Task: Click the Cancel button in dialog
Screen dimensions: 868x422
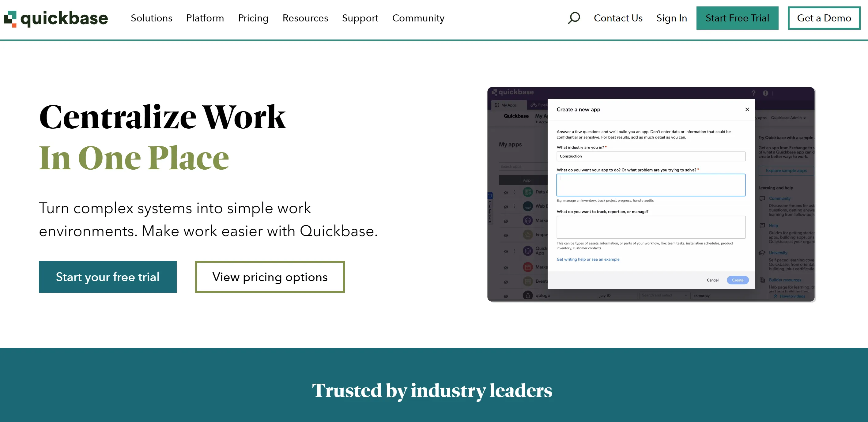Action: click(x=713, y=280)
